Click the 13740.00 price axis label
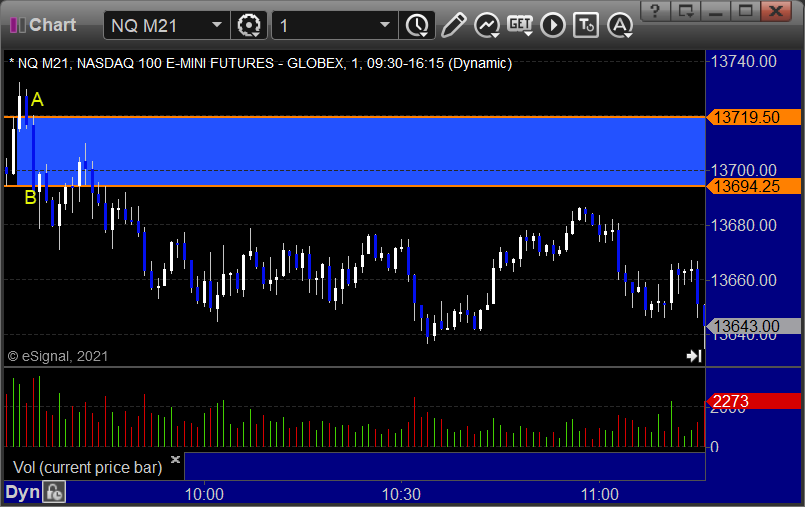 (743, 62)
